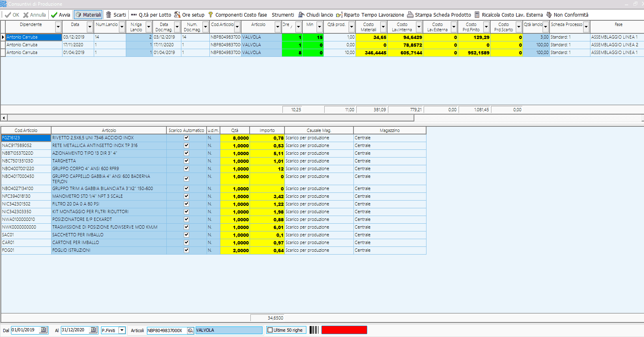Screen dimensions: 644x337
Task: Sort materials grid by Importo header
Action: pyautogui.click(x=267, y=130)
